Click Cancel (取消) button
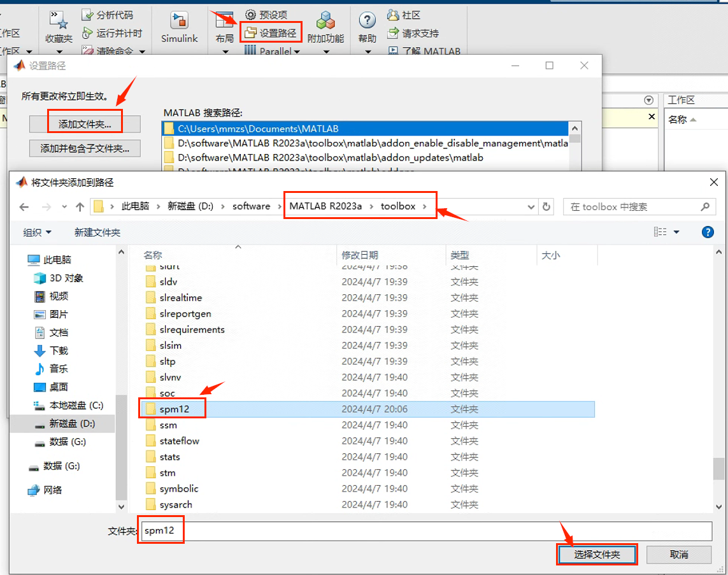Viewport: 728px width, 575px height. pos(679,555)
